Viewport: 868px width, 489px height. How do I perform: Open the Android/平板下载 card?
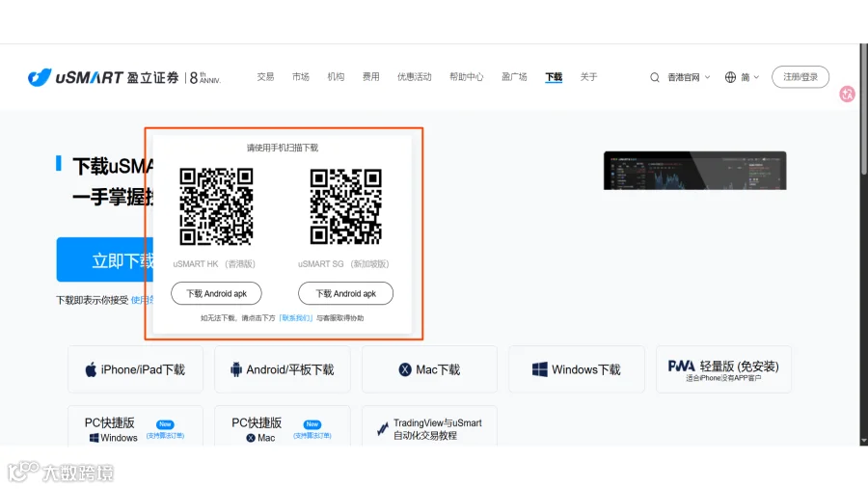click(283, 369)
